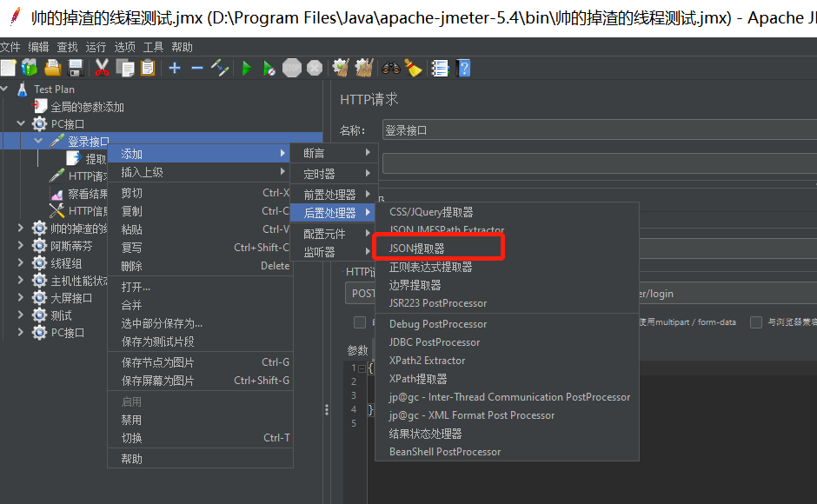Image resolution: width=817 pixels, height=504 pixels.
Task: Collapse the top PC接口 thread group
Action: pyautogui.click(x=21, y=124)
